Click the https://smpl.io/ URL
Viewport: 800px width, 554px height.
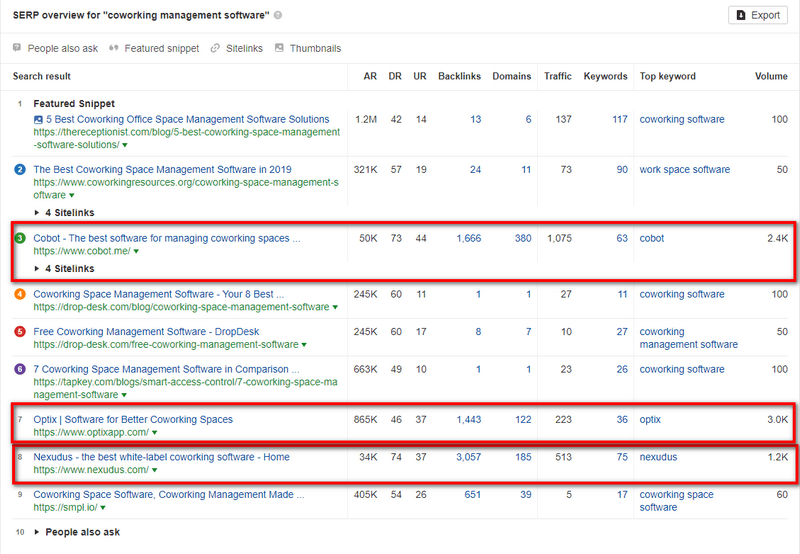pos(65,508)
